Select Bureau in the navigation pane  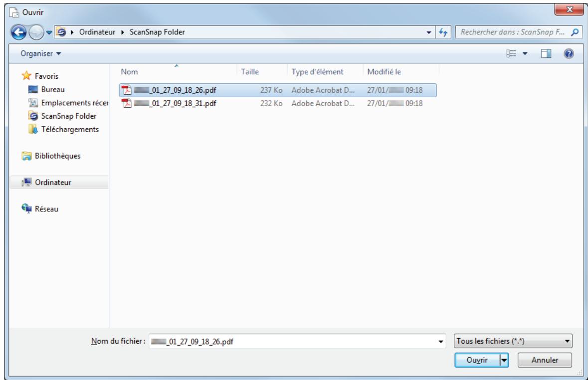pos(46,89)
